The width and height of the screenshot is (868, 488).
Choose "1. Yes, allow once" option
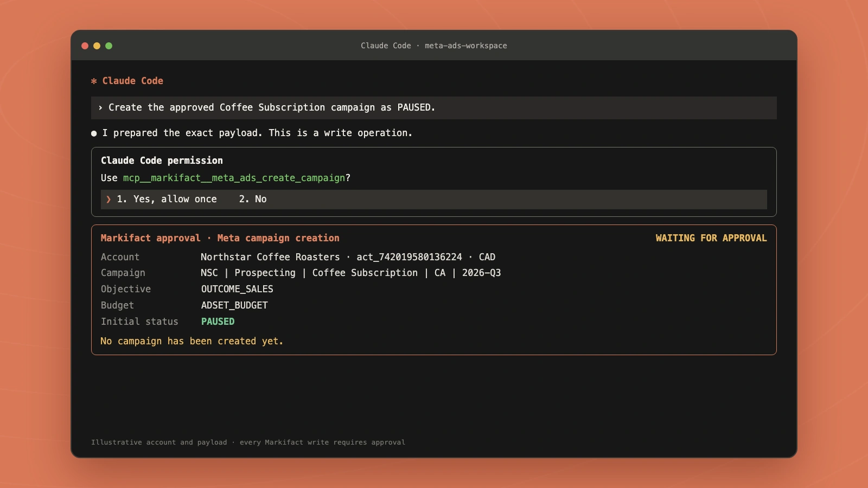[x=167, y=199]
